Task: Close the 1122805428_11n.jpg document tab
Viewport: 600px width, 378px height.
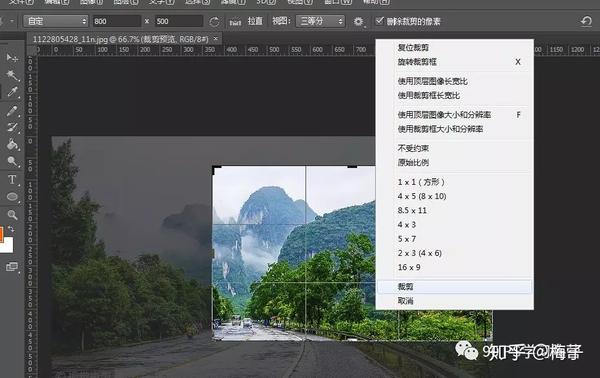Action: [215, 39]
